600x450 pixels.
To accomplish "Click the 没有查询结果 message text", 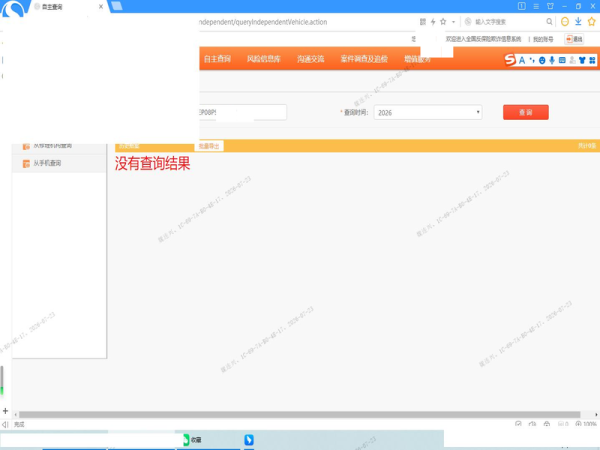I will pyautogui.click(x=152, y=163).
